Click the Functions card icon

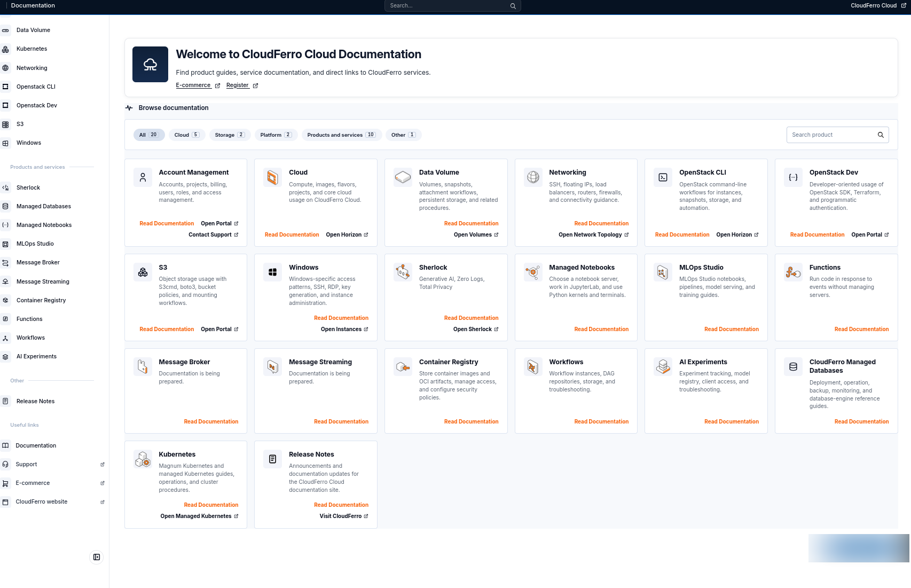point(793,272)
